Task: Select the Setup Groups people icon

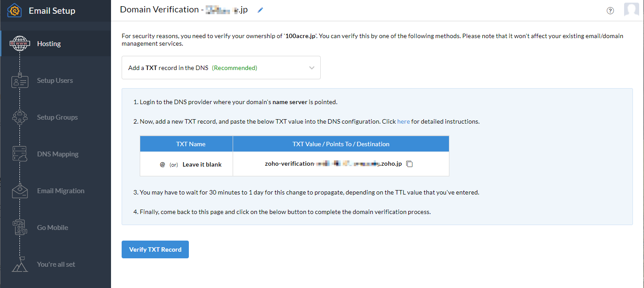Action: 20,117
